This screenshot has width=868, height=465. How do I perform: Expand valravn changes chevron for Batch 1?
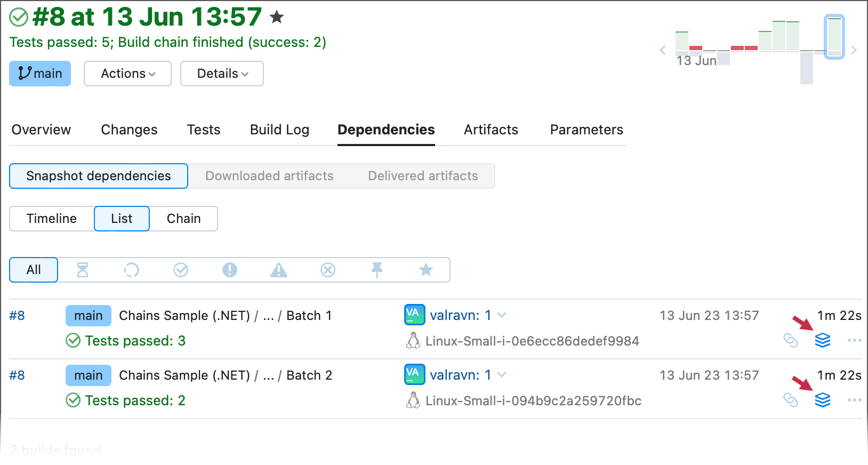[502, 315]
